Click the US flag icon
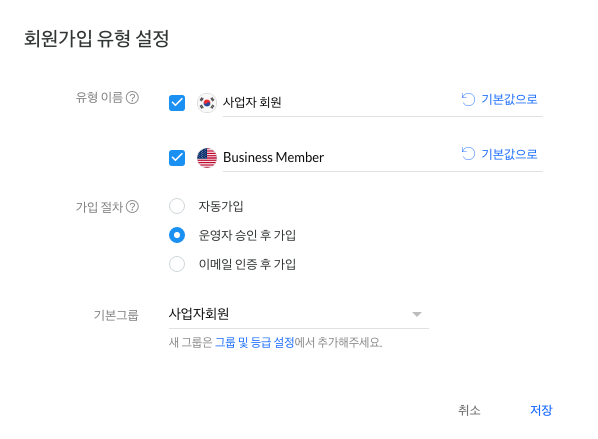 tap(207, 158)
